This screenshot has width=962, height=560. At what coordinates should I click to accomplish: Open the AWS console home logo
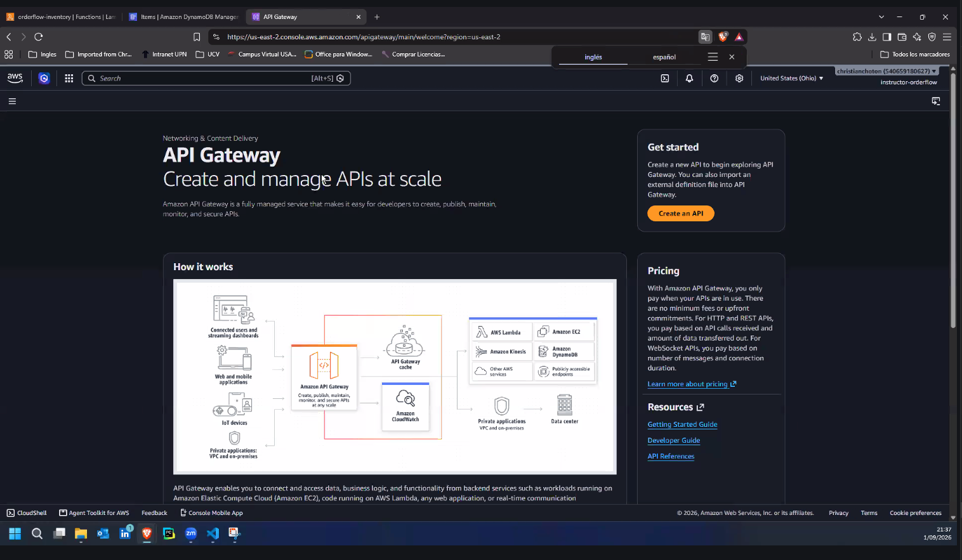pyautogui.click(x=15, y=78)
